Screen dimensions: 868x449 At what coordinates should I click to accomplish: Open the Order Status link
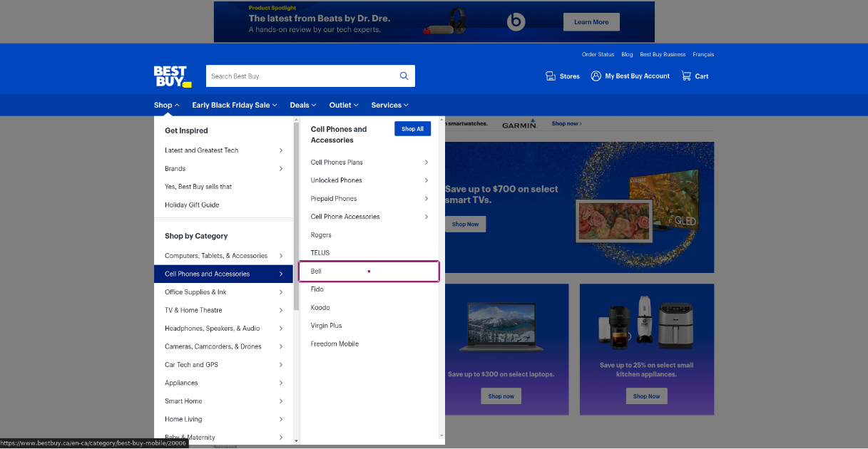click(598, 55)
